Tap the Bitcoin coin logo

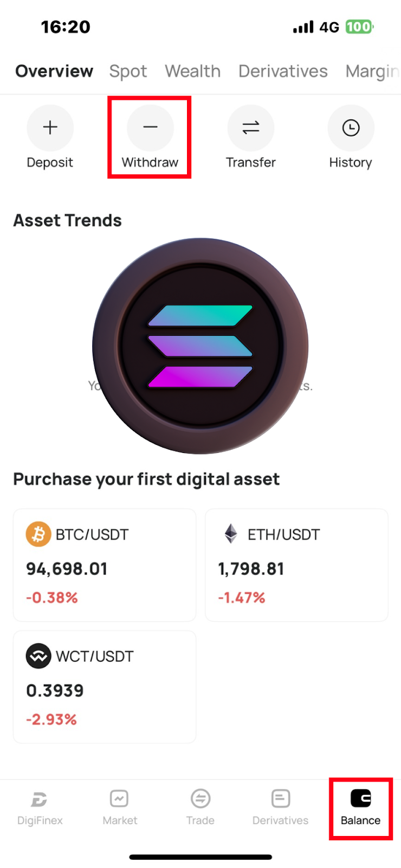(38, 534)
